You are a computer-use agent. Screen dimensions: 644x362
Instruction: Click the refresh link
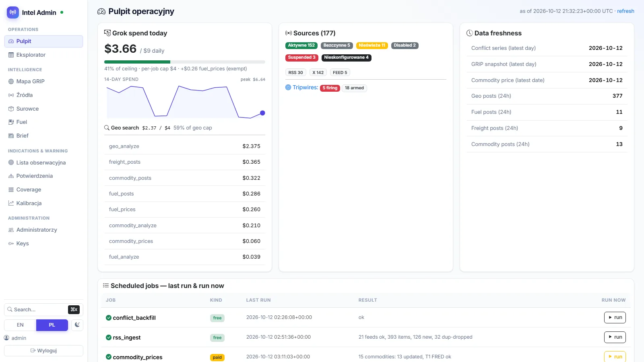point(625,11)
